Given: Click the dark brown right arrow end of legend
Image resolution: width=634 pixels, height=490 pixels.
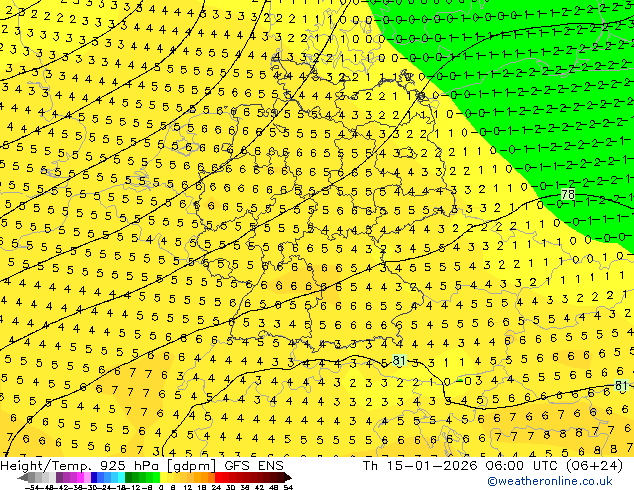Looking at the screenshot, I should 288,477.
